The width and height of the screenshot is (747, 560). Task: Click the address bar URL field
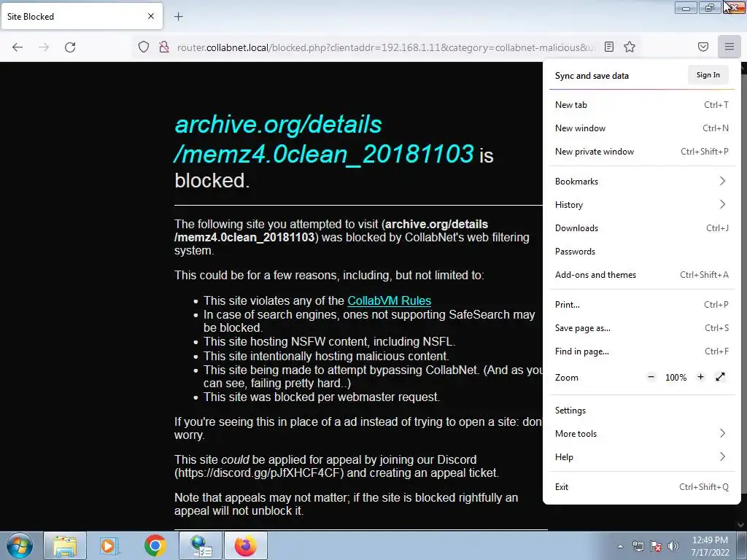(x=386, y=47)
